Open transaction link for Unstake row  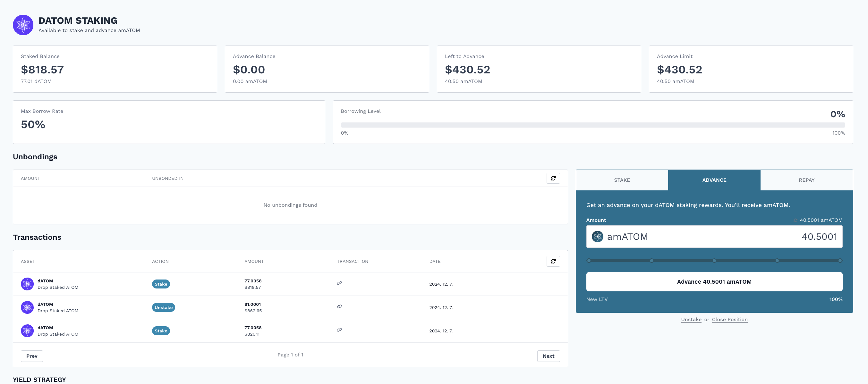click(339, 306)
